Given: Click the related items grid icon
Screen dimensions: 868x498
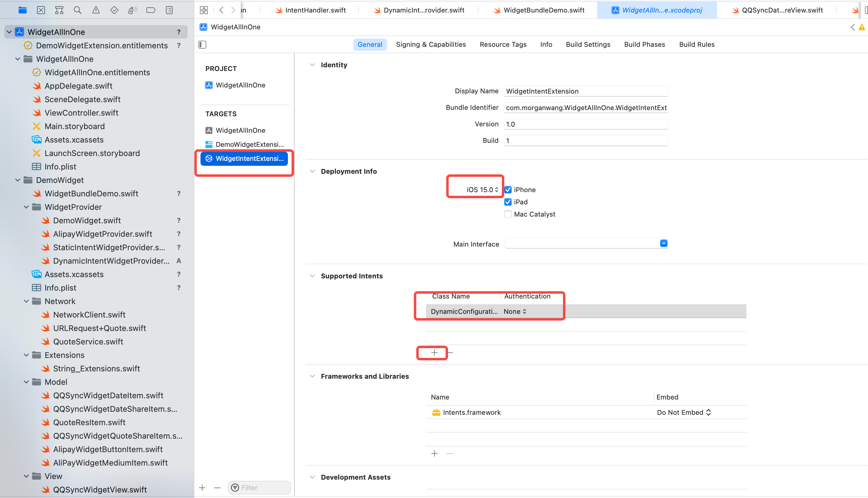Looking at the screenshot, I should pos(204,10).
